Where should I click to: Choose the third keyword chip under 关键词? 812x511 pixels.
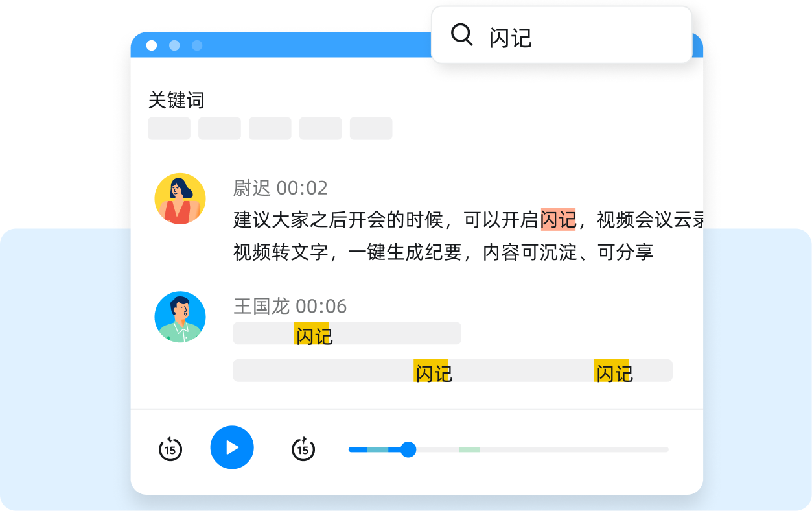pyautogui.click(x=270, y=128)
